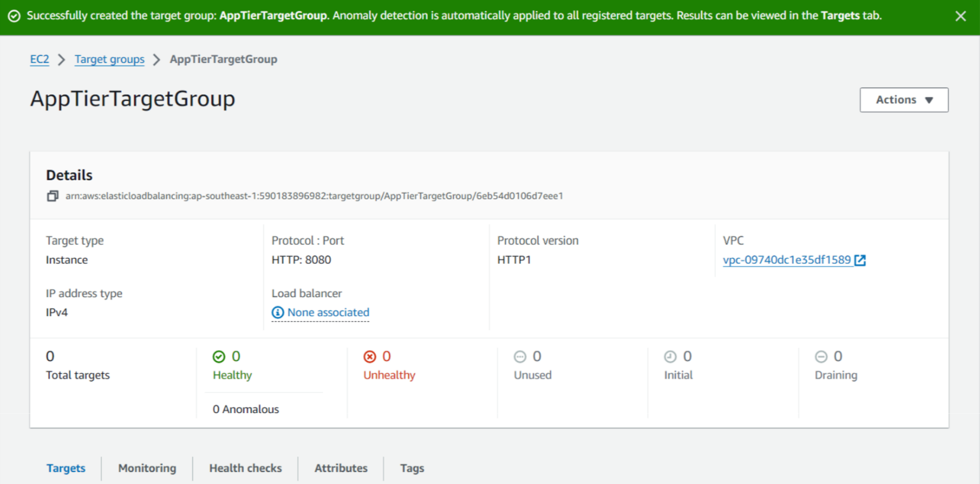Click the None associated load balancer link
980x484 pixels.
329,312
